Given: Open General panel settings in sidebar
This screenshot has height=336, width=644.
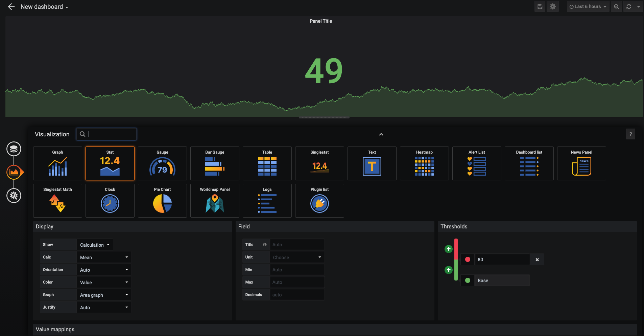Looking at the screenshot, I should 14,196.
